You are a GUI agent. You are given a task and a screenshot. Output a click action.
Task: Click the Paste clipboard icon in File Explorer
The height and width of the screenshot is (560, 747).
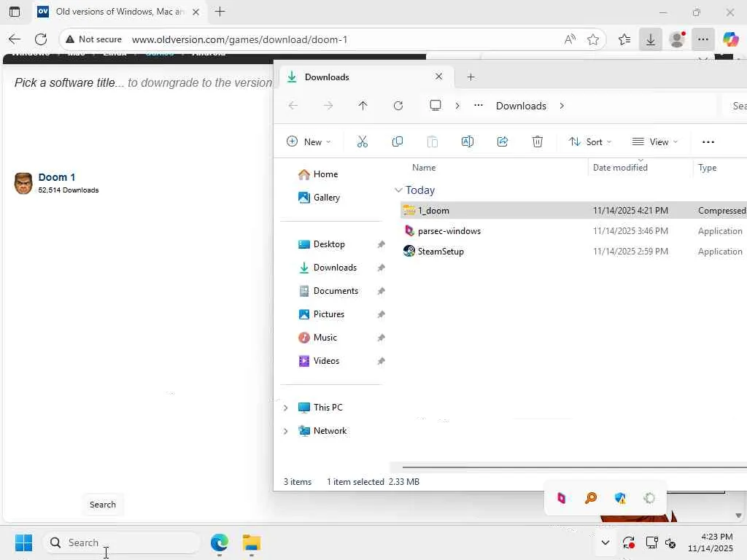click(x=432, y=141)
